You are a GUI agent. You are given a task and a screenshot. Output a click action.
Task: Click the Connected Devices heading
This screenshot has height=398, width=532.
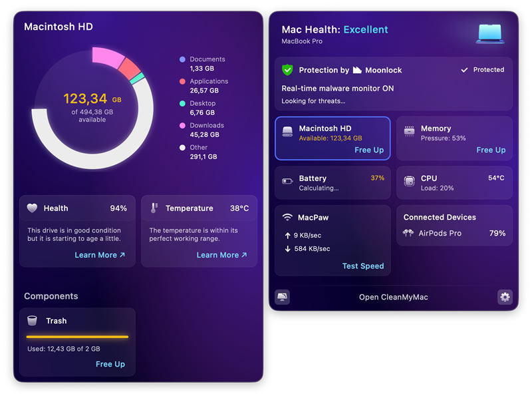pyautogui.click(x=440, y=218)
